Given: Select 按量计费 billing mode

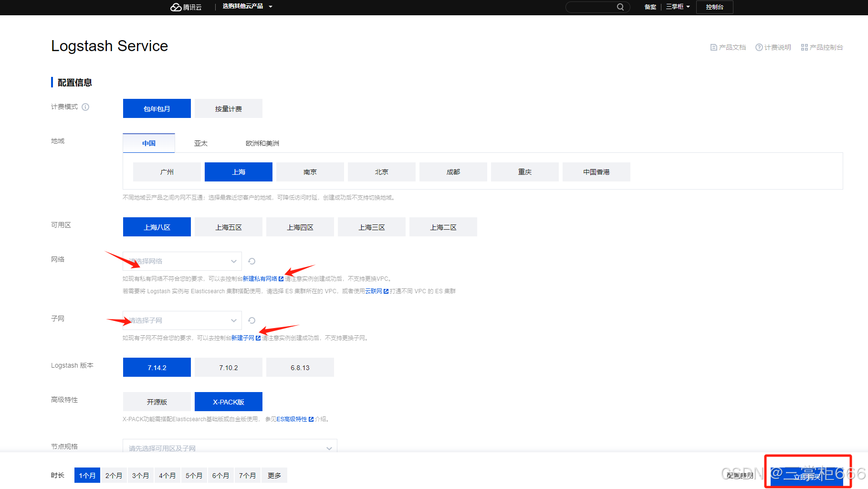Looking at the screenshot, I should 228,108.
